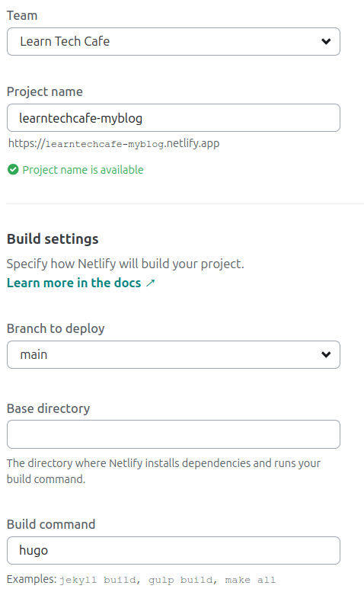Screen dimensions: 364x592
Task: Click the Build command label
Action: pyautogui.click(x=51, y=524)
